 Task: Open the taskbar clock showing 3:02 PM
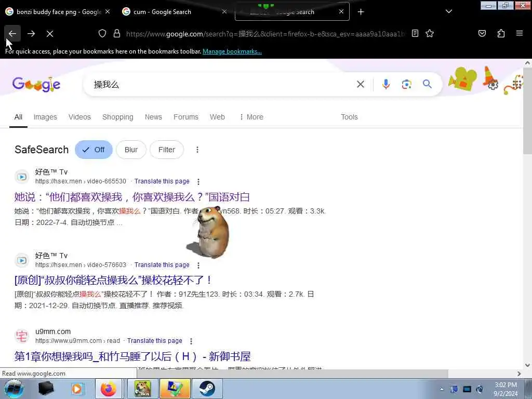(x=506, y=389)
